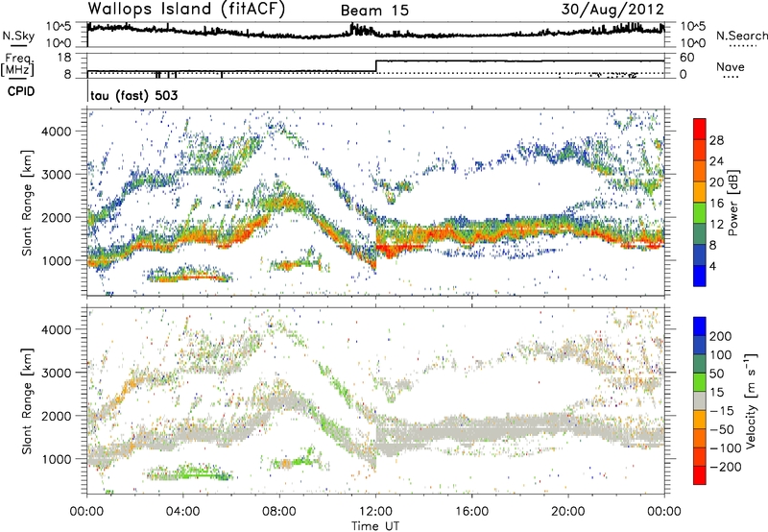Click the "4000" tick on the velocity panel
768x532 pixels.
coord(57,329)
